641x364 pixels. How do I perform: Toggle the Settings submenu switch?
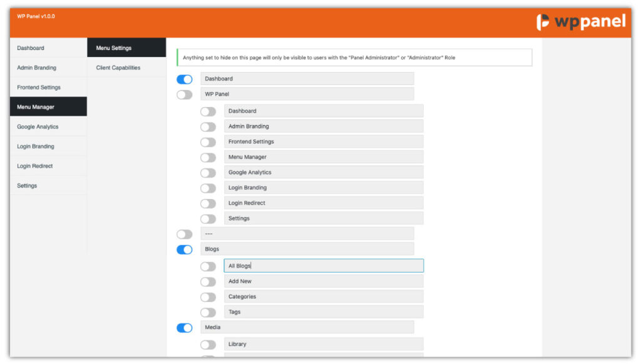click(208, 219)
